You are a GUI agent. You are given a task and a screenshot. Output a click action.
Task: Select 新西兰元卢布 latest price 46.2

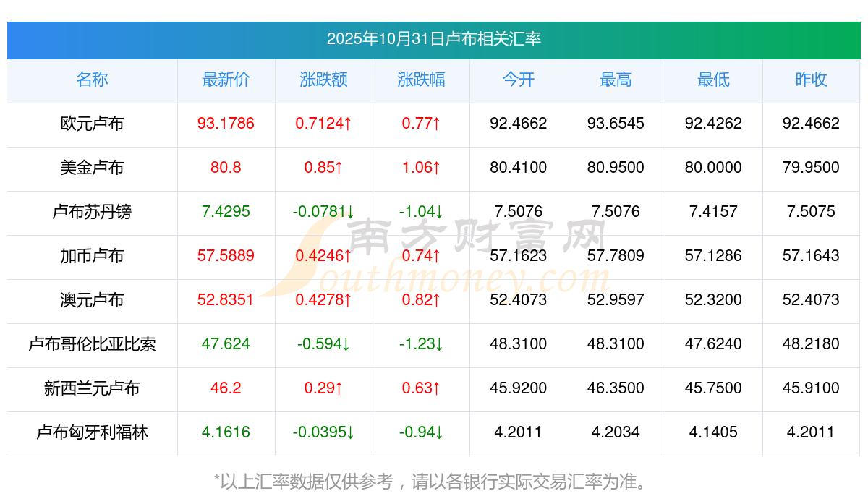pyautogui.click(x=226, y=388)
